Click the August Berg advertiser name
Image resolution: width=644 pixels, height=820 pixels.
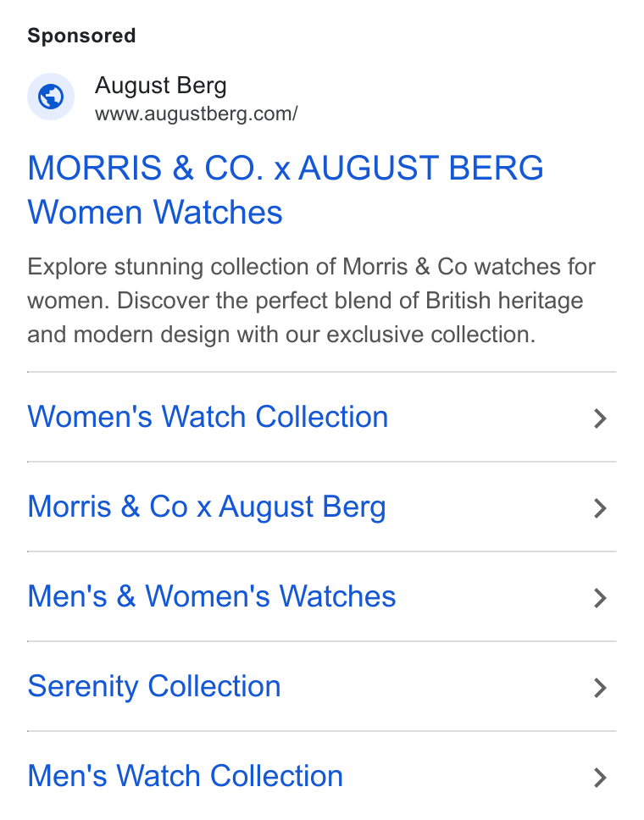tap(161, 86)
